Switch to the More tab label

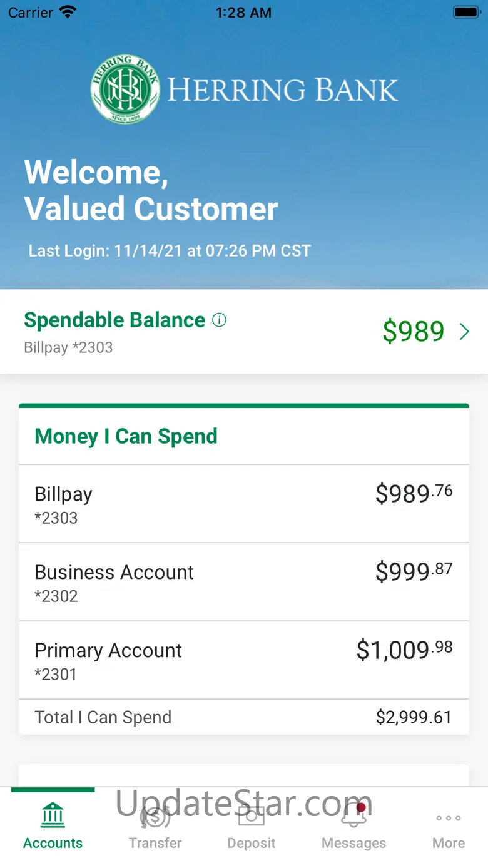point(449,843)
